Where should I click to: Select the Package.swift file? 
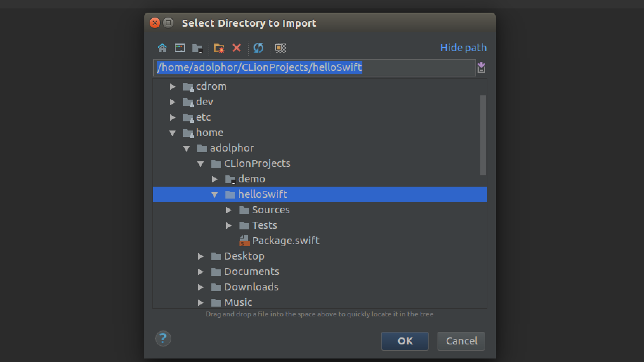pyautogui.click(x=285, y=241)
